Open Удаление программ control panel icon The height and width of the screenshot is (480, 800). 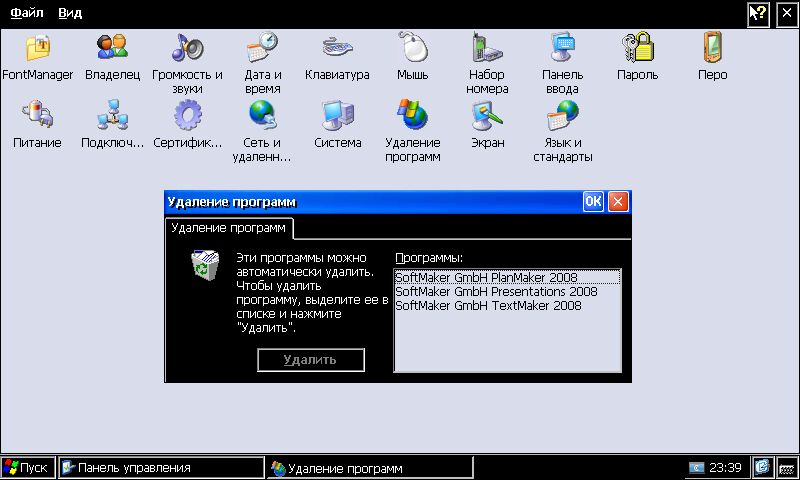tap(413, 132)
